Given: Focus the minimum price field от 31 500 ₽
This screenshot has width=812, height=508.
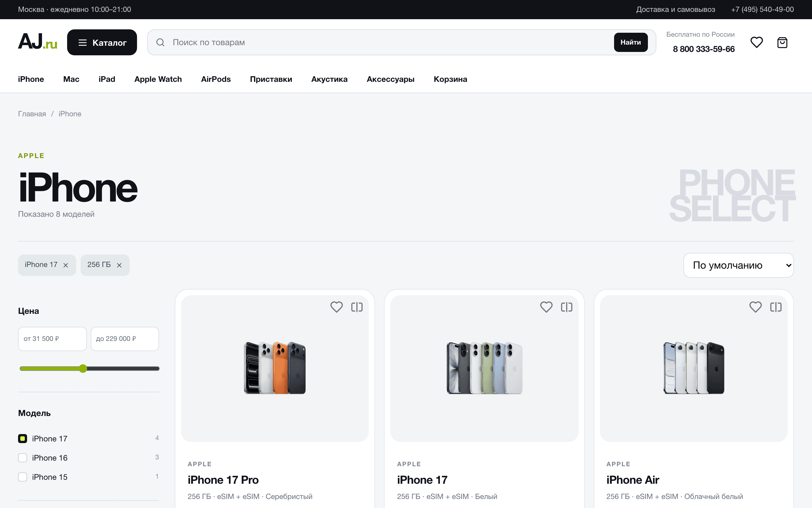Looking at the screenshot, I should tap(52, 339).
